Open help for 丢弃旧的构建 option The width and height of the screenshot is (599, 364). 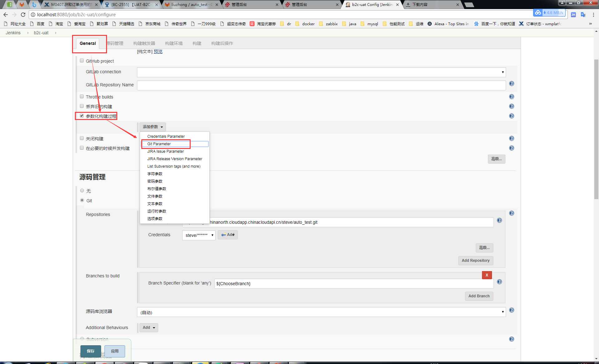point(512,106)
